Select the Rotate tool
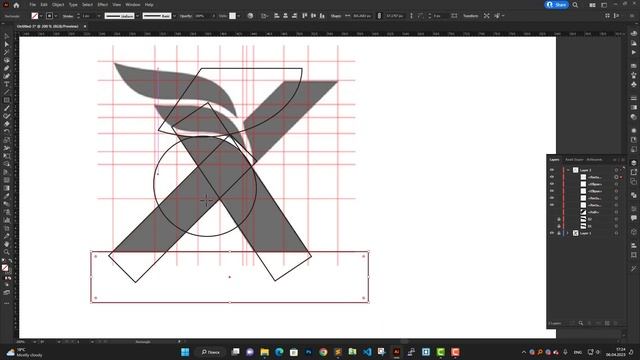The width and height of the screenshot is (640, 360). pos(7,132)
